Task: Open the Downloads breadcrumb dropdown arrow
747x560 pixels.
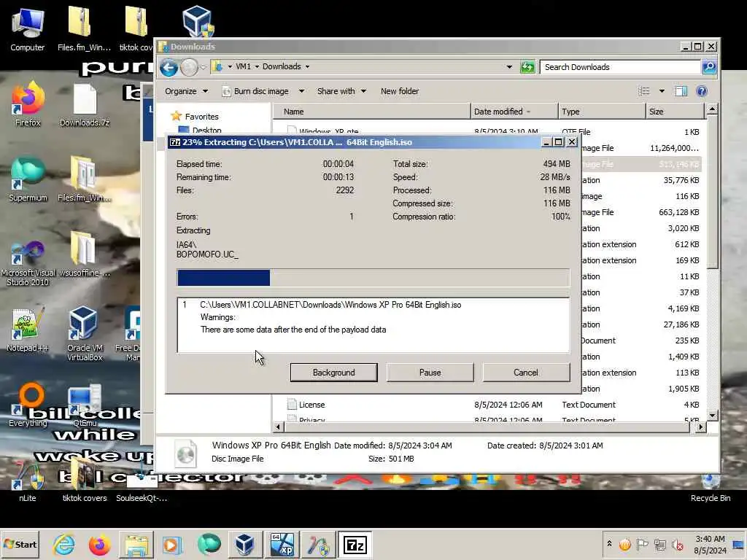Action: coord(307,66)
